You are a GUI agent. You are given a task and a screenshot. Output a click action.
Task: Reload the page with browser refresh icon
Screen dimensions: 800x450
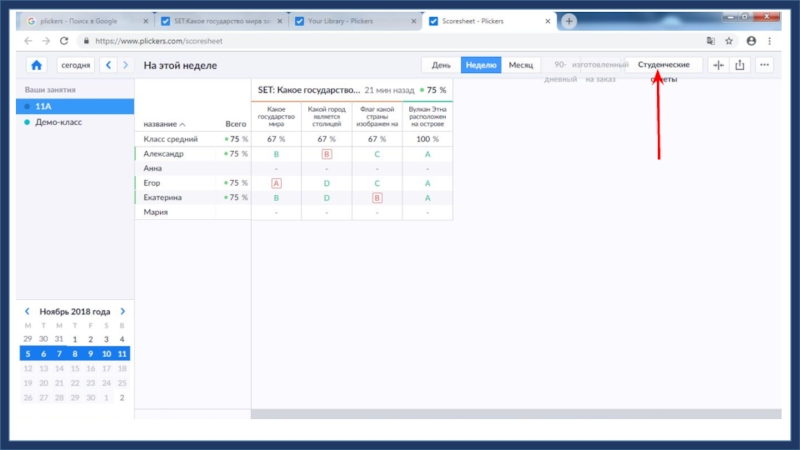click(x=65, y=41)
